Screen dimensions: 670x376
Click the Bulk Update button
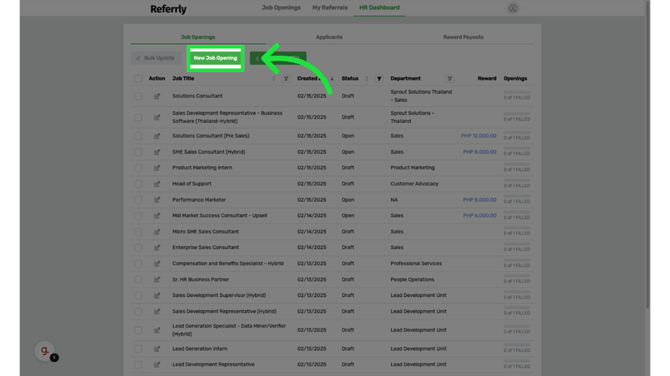[x=156, y=58]
